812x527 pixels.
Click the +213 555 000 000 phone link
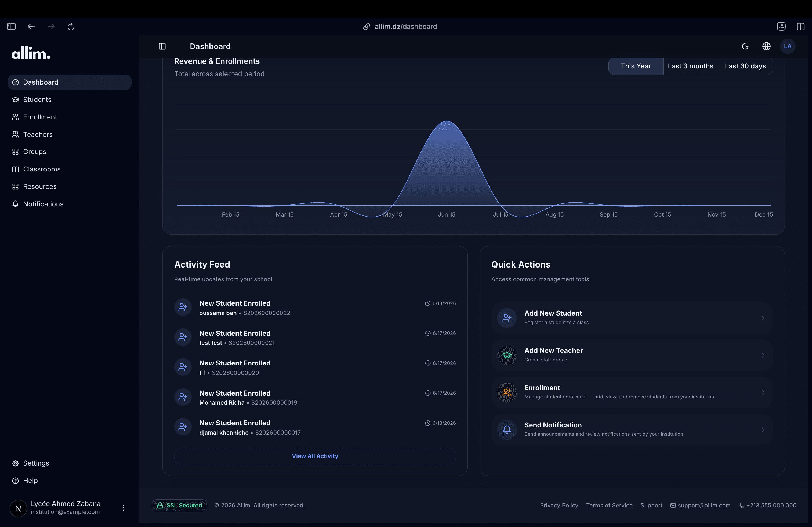(767, 505)
